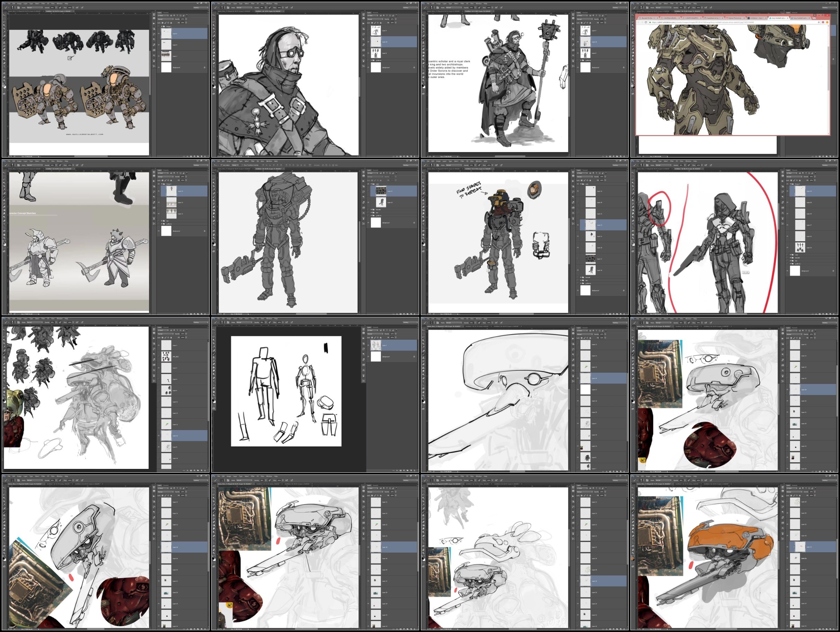Screen dimensions: 840x632
Task: Select the Brush tool in the shield-robots frame
Action: tap(4, 39)
